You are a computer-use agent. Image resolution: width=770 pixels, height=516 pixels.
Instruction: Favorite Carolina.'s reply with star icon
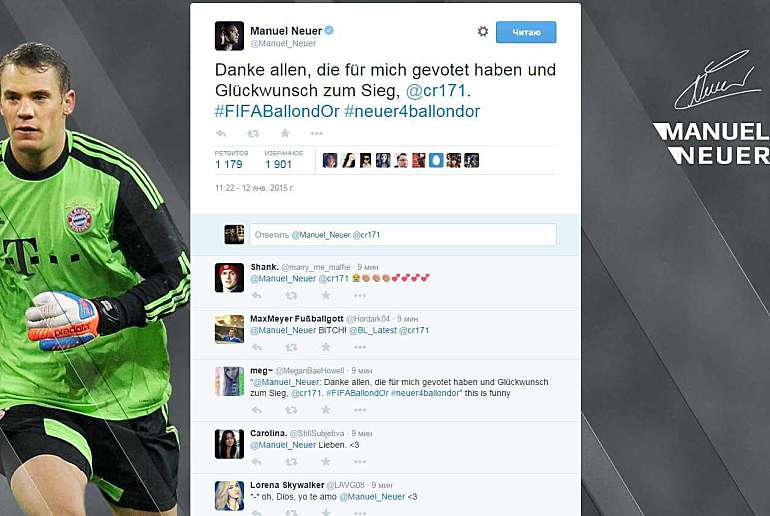[x=326, y=462]
